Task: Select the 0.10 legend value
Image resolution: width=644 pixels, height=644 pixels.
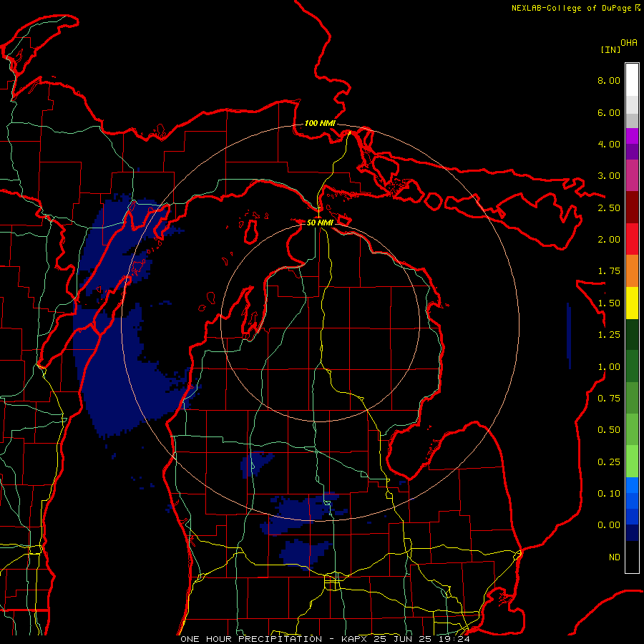Action: coord(609,494)
